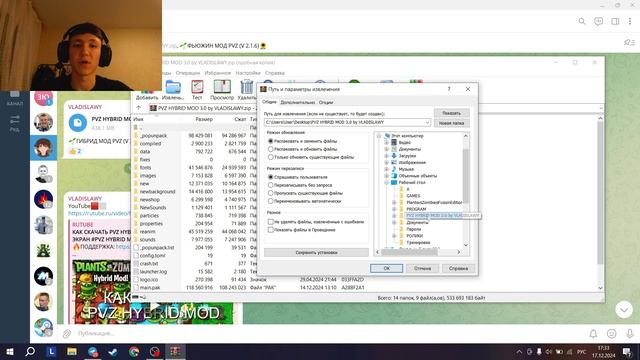Click Сохранить установки button

pyautogui.click(x=316, y=253)
